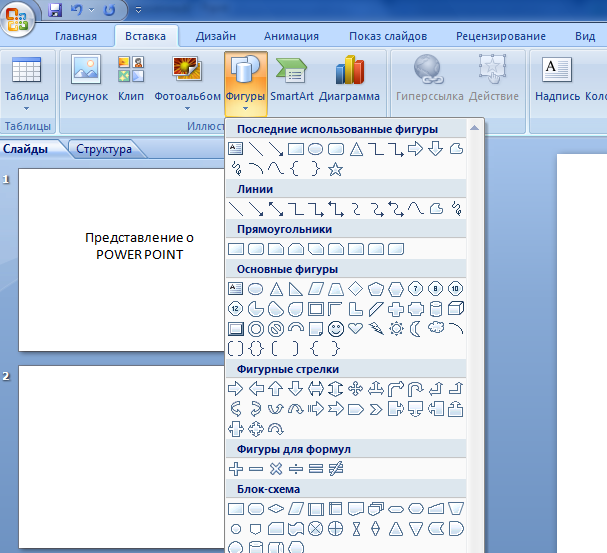Select the plus shape in Фигуры для формул

click(236, 469)
